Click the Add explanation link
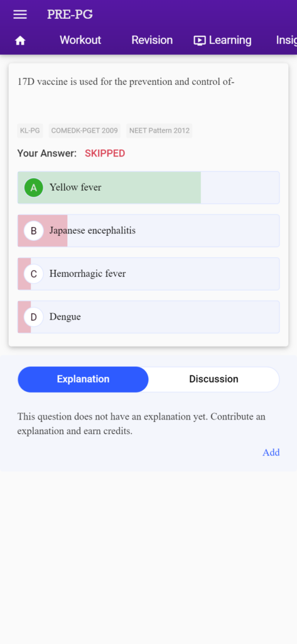This screenshot has height=644, width=297. click(x=271, y=452)
